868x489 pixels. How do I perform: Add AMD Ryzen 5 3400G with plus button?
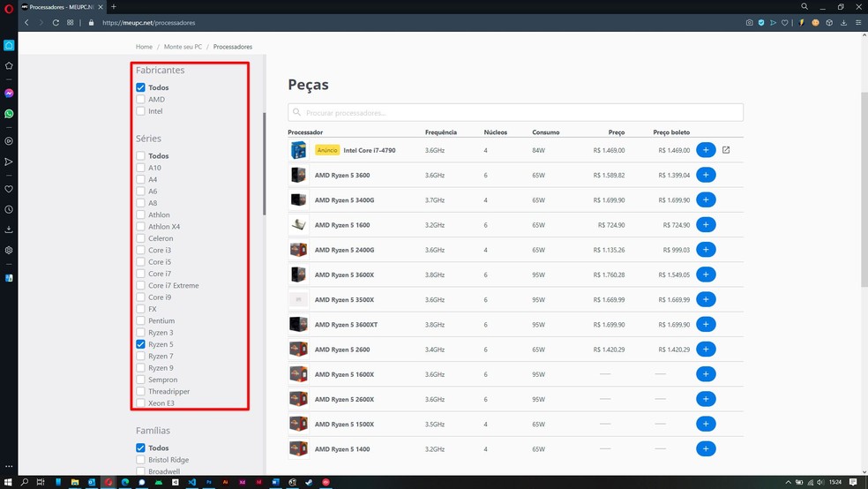coord(706,199)
